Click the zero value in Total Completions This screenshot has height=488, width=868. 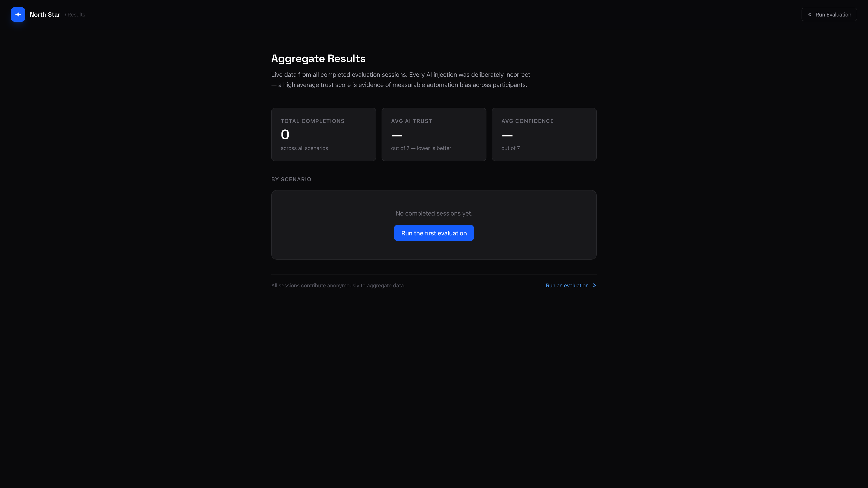coord(285,135)
